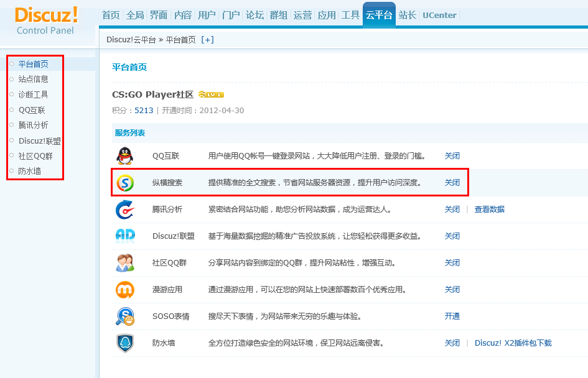Select 平台首页 in the sidebar
Image resolution: width=588 pixels, height=378 pixels.
(x=34, y=64)
